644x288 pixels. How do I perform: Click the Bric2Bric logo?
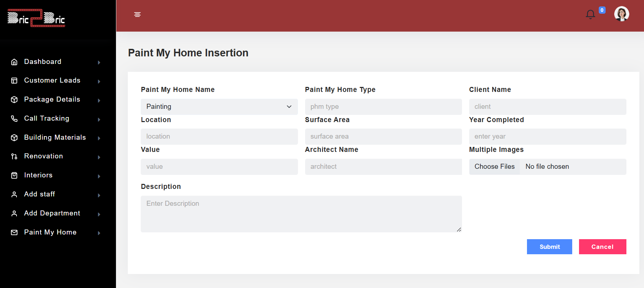tap(36, 18)
